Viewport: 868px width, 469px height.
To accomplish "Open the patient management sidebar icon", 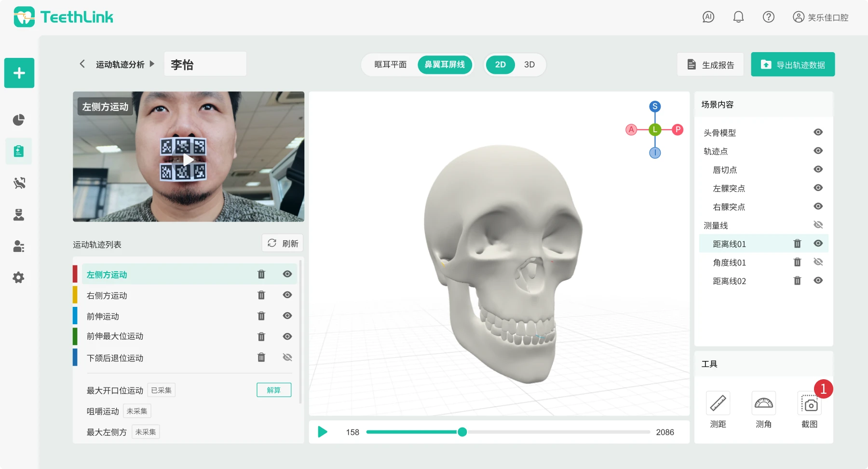I will (19, 246).
